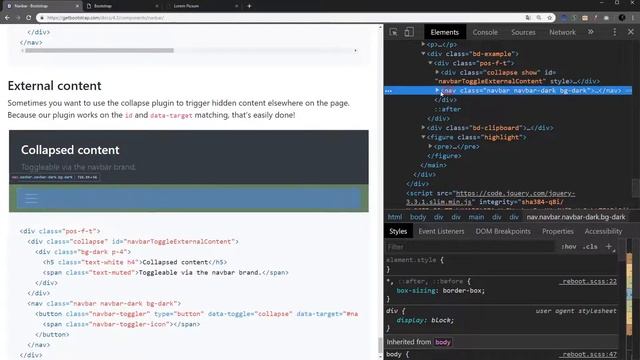640x360 pixels.
Task: Open the zoom magnifier icon in address bar
Action: pos(539,18)
